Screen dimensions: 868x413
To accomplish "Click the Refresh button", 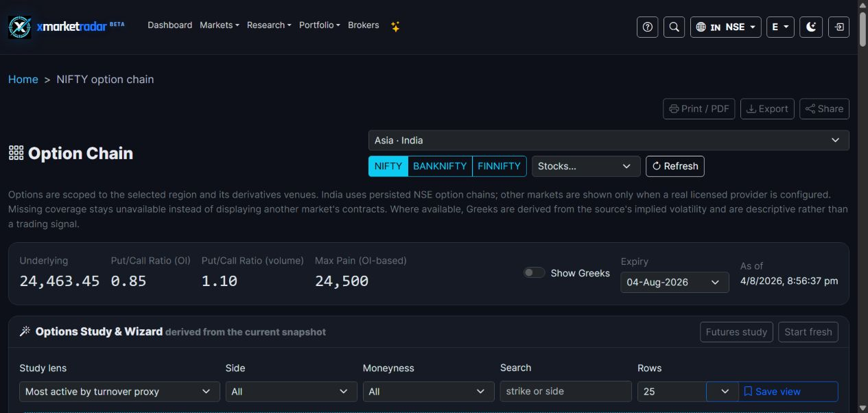I will point(675,166).
